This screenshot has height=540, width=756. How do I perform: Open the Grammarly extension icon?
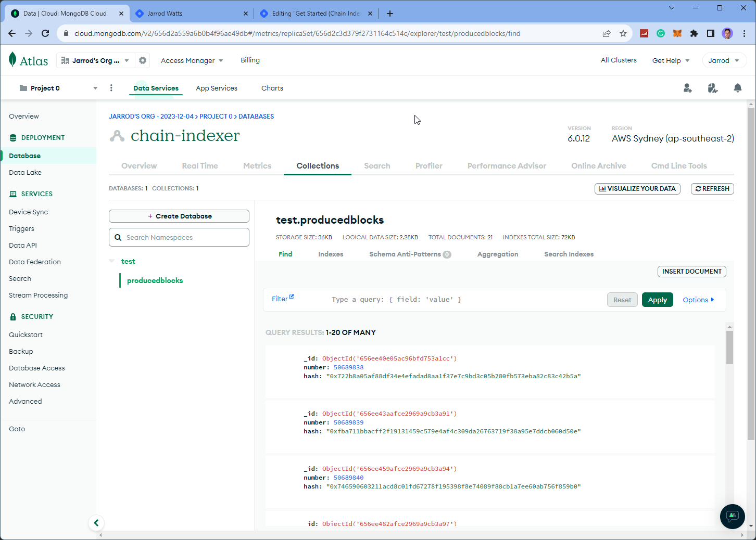pyautogui.click(x=661, y=33)
